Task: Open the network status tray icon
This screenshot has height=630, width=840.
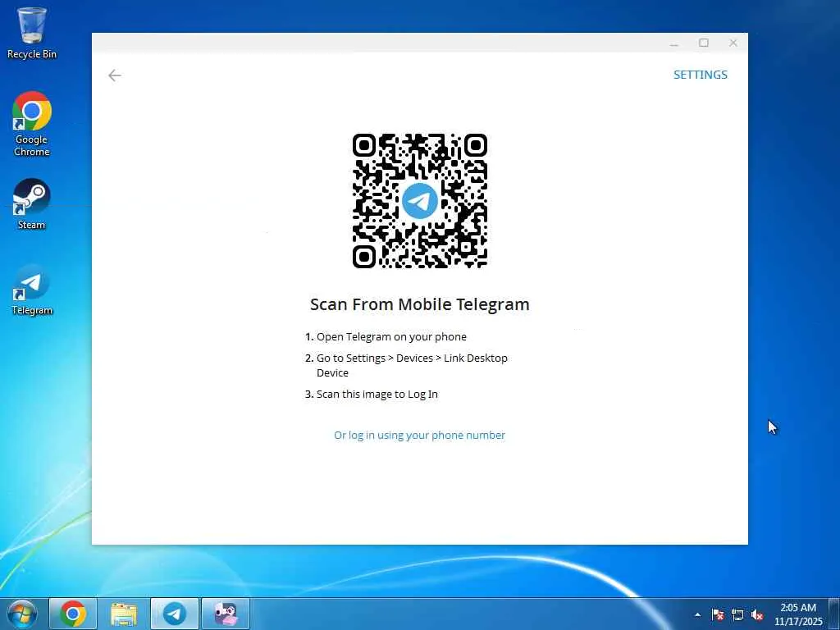Action: click(x=737, y=614)
